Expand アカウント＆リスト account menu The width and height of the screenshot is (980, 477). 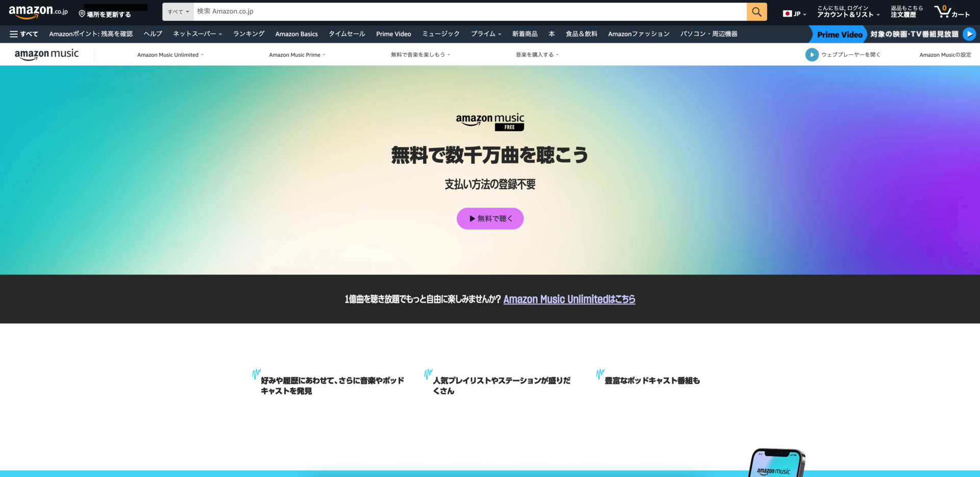[x=848, y=12]
